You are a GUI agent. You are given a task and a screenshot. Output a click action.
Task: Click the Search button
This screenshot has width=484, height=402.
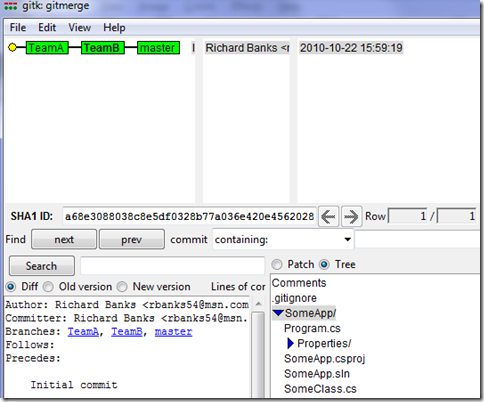(42, 266)
